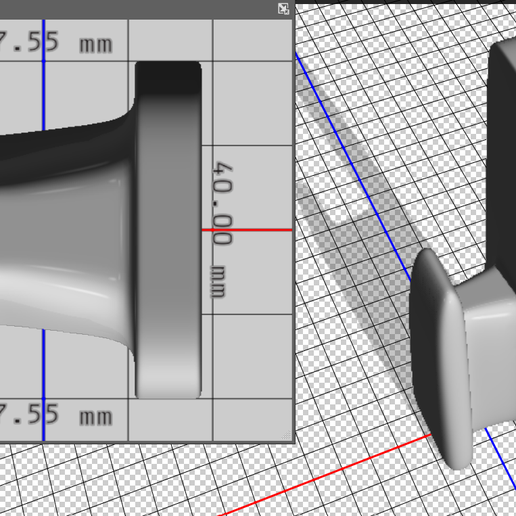
Task: Click the top 7.55 mm dimension label
Action: click(56, 42)
